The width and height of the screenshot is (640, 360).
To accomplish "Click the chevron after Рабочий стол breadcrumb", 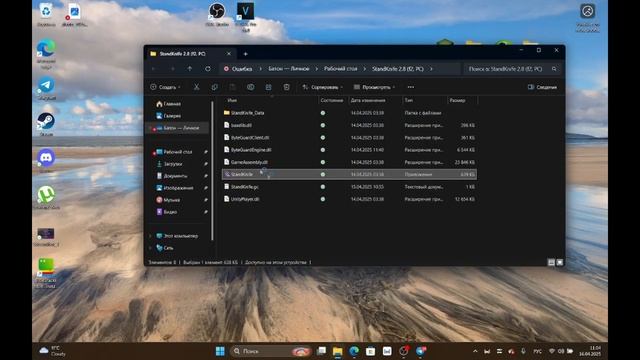I will click(364, 69).
